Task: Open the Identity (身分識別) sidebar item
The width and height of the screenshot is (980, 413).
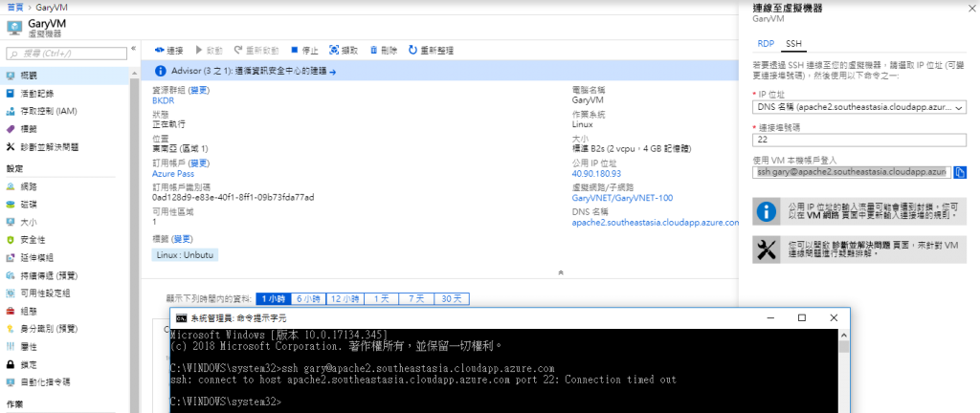Action: click(x=65, y=329)
